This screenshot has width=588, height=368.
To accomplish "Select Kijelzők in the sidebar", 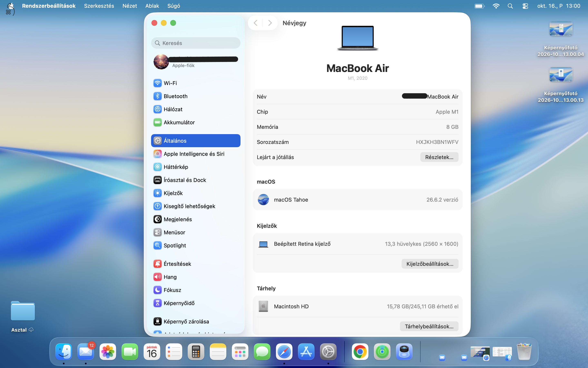I will (196, 193).
